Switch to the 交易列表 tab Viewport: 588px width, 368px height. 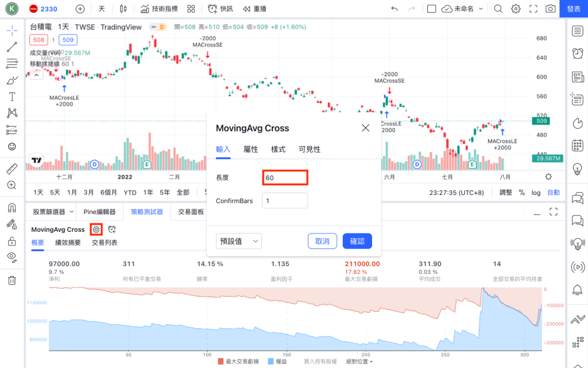click(105, 243)
